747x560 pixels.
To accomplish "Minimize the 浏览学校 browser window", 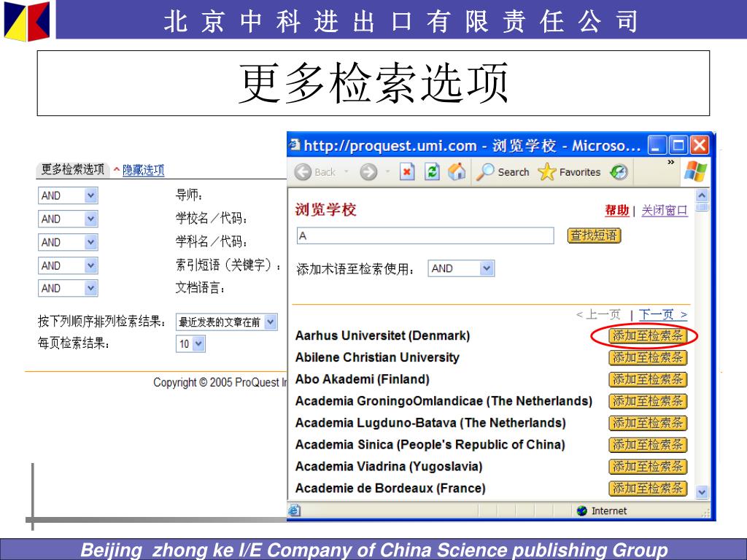I will (657, 145).
